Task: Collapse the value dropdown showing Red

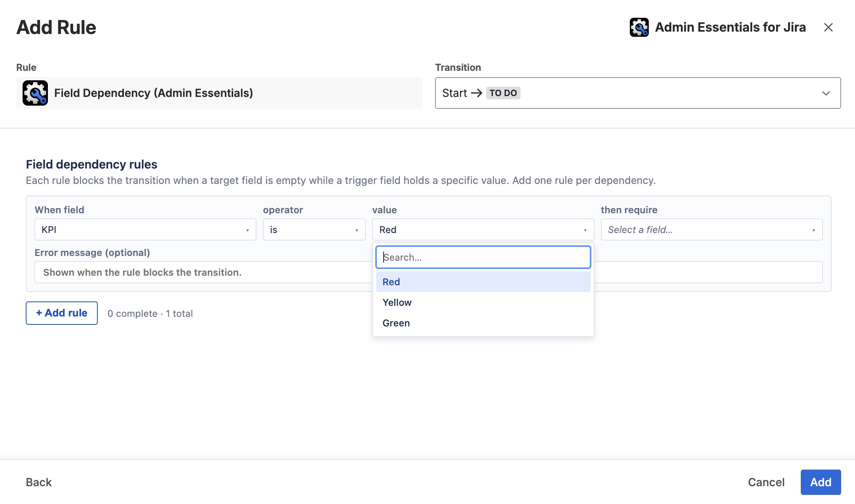Action: [x=483, y=229]
